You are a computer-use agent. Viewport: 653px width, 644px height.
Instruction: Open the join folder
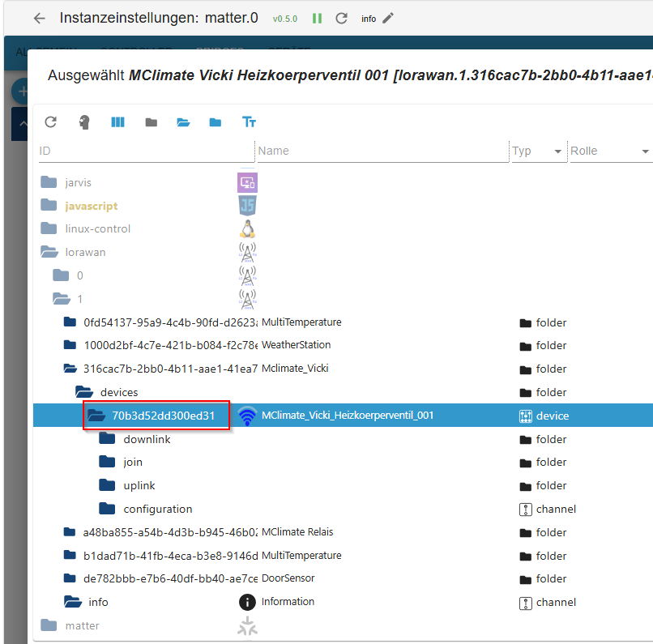click(107, 462)
